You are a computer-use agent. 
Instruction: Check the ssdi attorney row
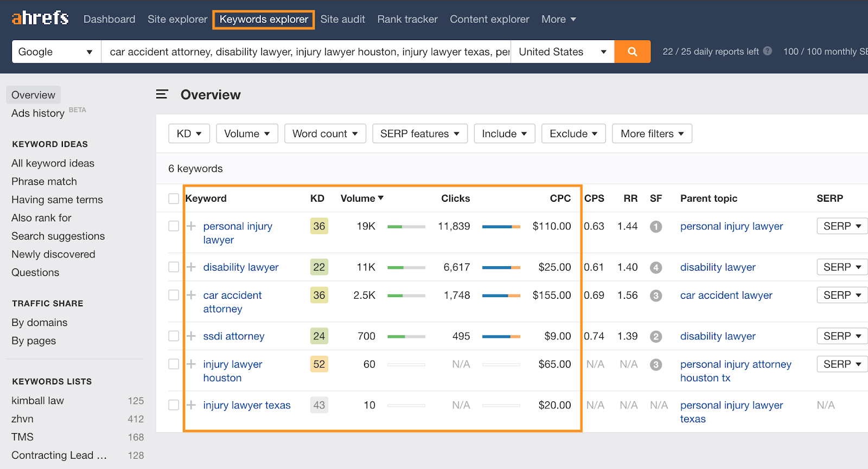pyautogui.click(x=174, y=336)
